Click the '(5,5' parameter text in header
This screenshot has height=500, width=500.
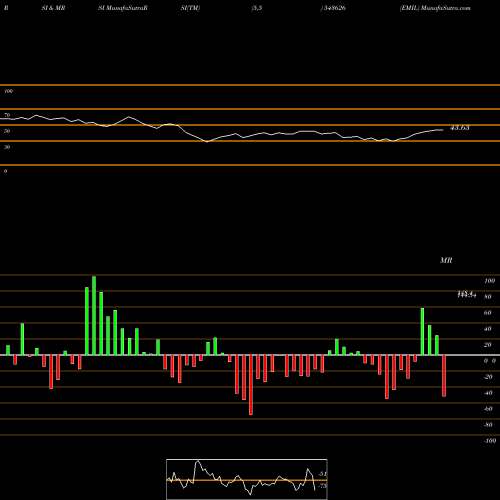point(257,8)
